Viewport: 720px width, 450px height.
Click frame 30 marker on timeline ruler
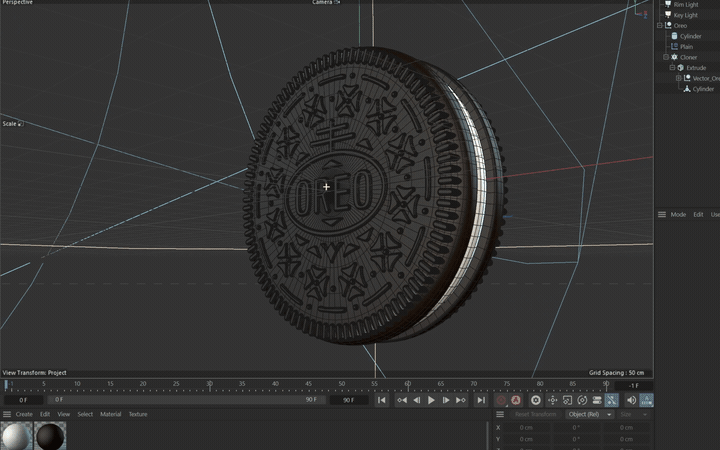pyautogui.click(x=209, y=384)
